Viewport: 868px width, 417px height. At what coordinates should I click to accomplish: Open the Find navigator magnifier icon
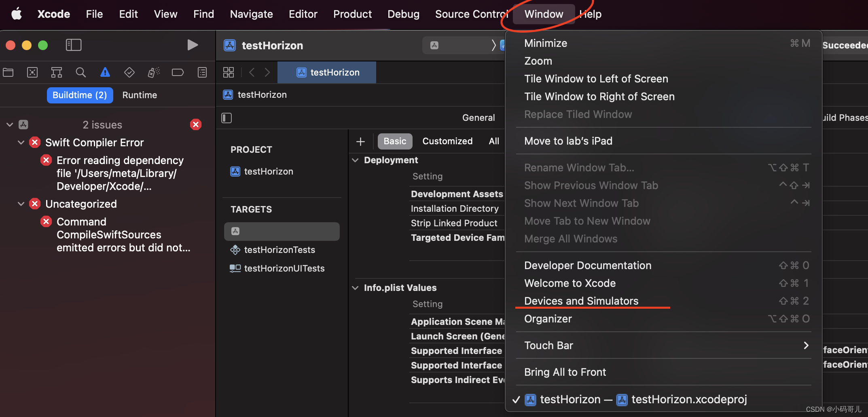81,72
